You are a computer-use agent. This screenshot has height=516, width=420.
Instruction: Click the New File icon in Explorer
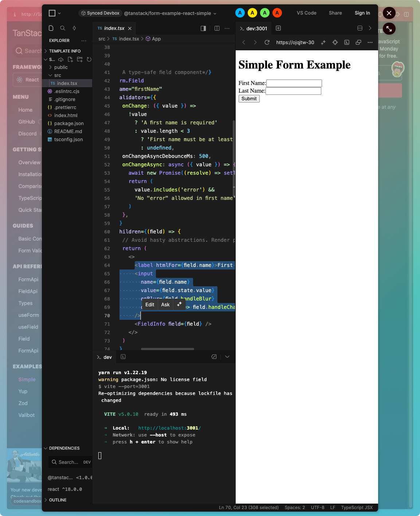70,59
